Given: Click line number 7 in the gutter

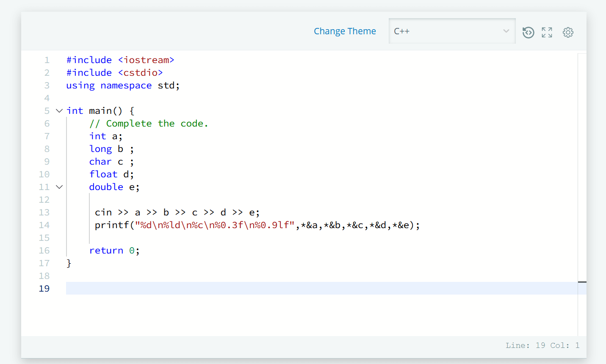Looking at the screenshot, I should [x=47, y=136].
